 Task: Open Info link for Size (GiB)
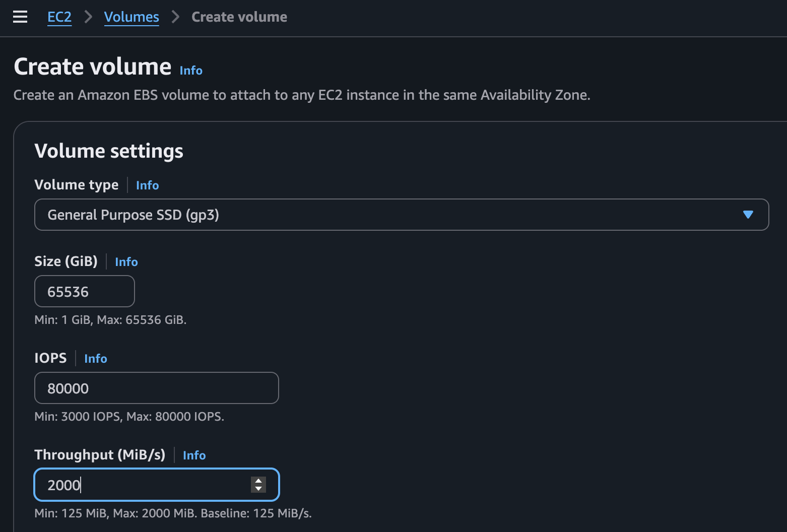coord(126,262)
